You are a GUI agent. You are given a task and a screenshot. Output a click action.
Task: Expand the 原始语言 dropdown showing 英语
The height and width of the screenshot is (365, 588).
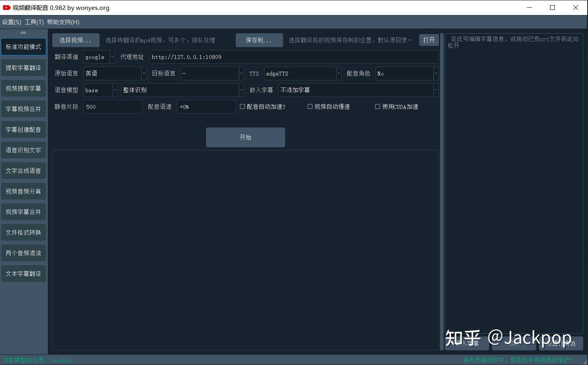(115, 73)
